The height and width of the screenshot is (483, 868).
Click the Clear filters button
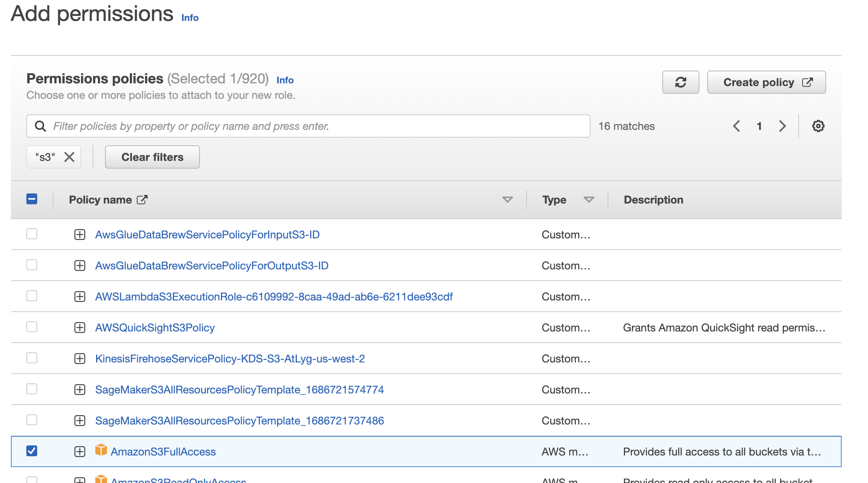[152, 157]
